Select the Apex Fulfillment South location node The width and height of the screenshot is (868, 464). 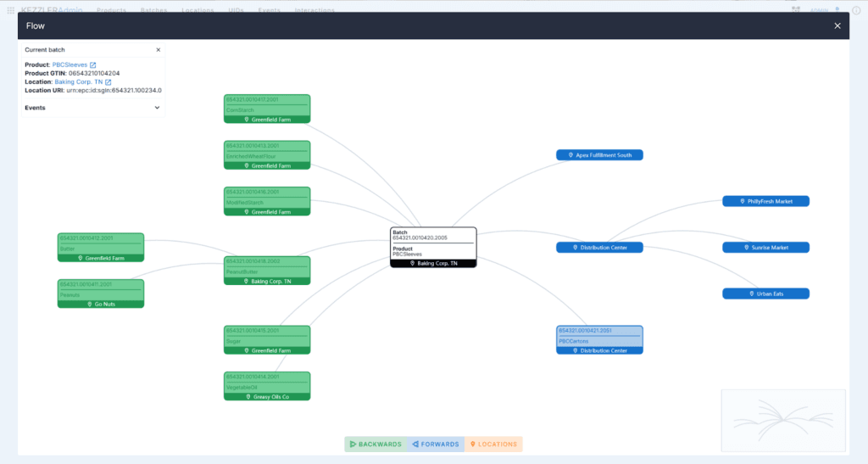pos(599,155)
